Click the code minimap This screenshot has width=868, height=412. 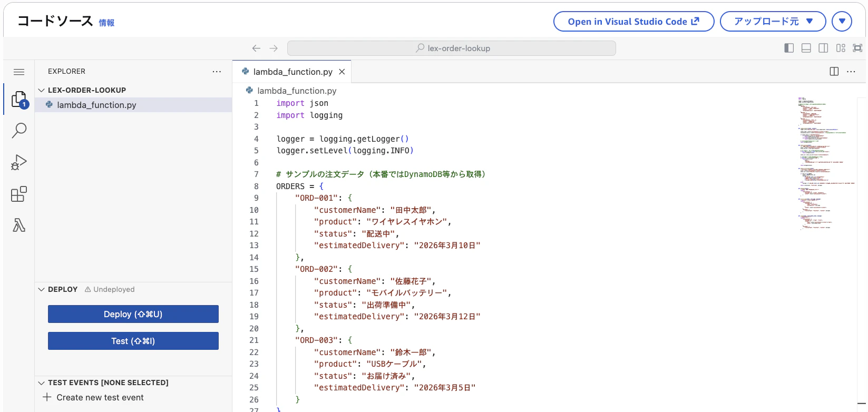click(x=826, y=163)
